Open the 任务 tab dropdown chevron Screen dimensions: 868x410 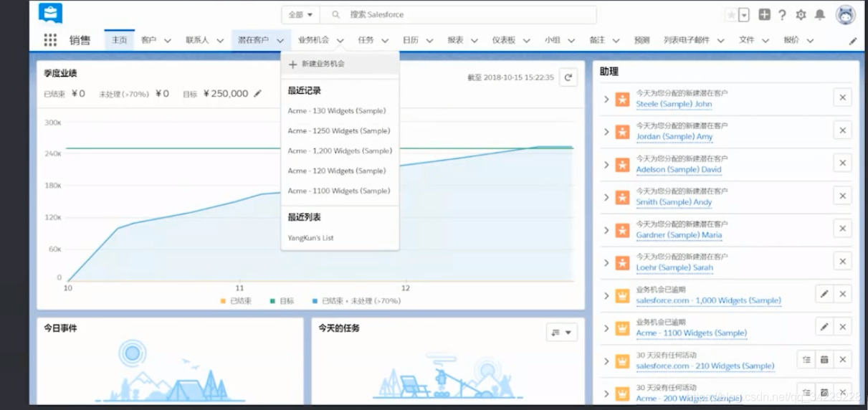pos(385,41)
